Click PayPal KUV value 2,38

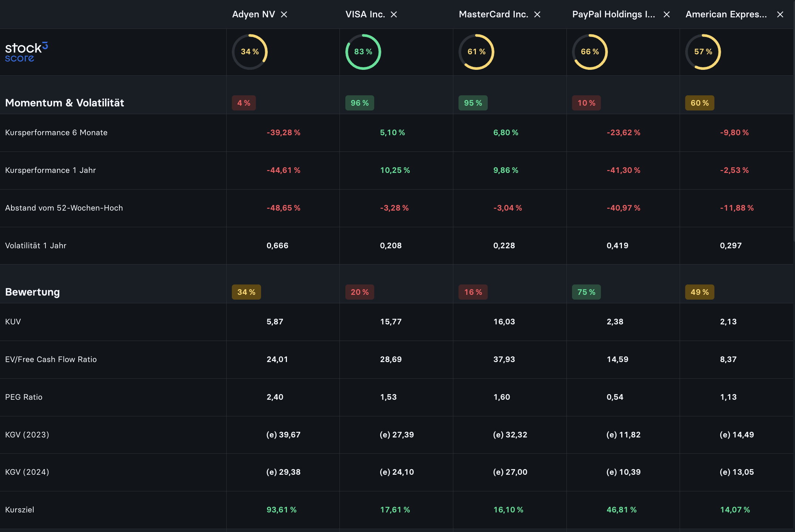click(x=615, y=322)
